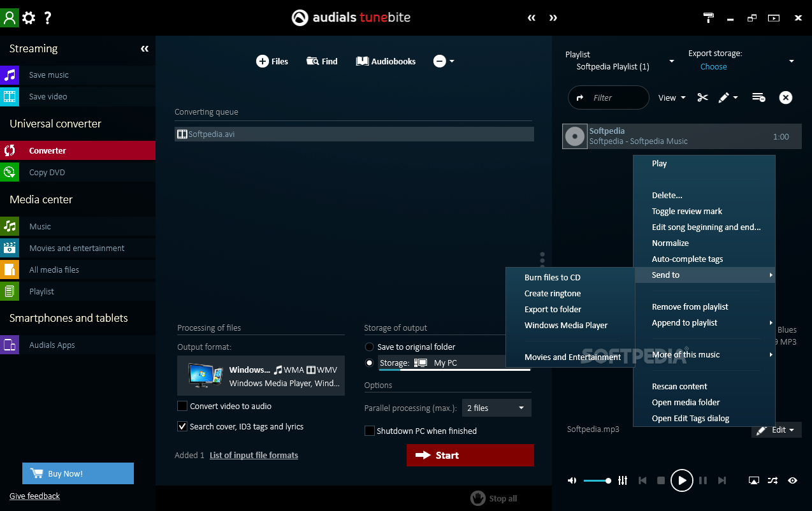Check Shutdown PC when finished
The width and height of the screenshot is (812, 511).
pyautogui.click(x=369, y=431)
